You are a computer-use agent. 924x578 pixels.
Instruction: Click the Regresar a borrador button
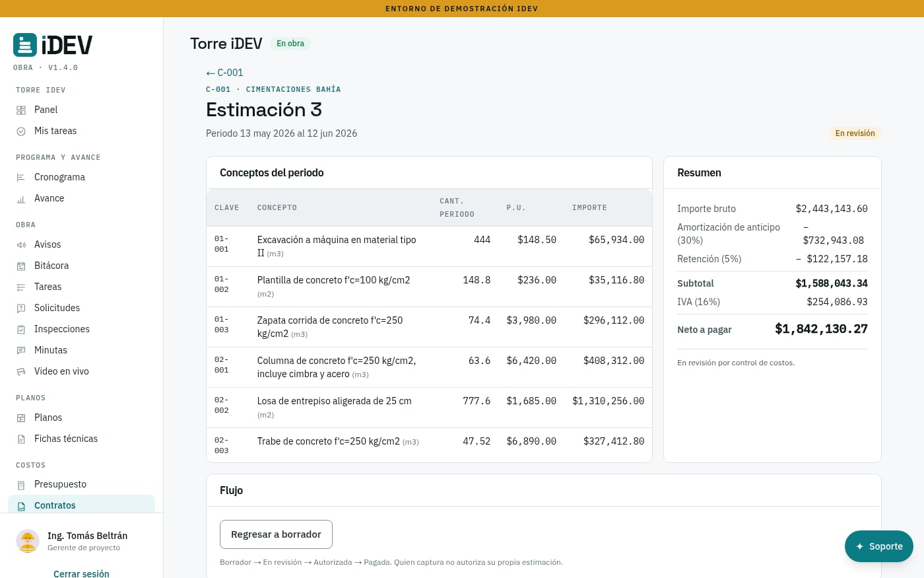coord(276,534)
